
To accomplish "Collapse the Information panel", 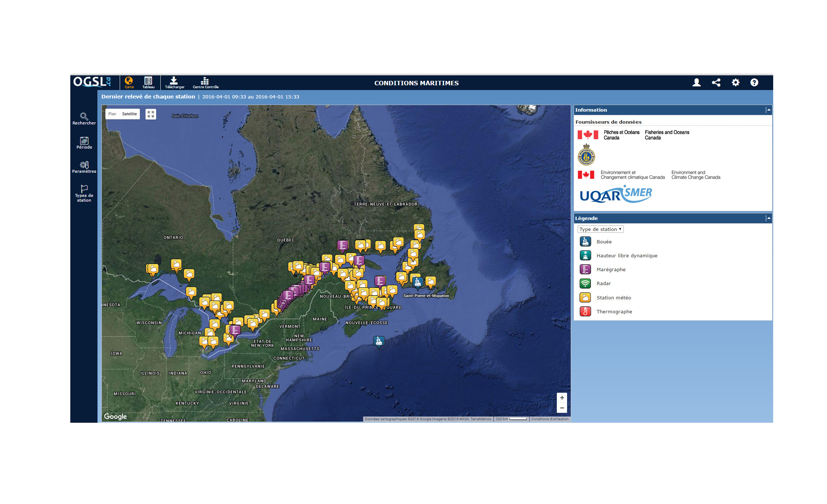I will pyautogui.click(x=768, y=110).
